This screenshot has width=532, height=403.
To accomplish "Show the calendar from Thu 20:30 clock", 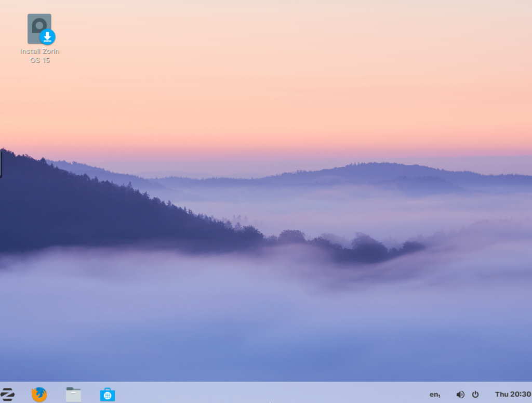I will 512,394.
